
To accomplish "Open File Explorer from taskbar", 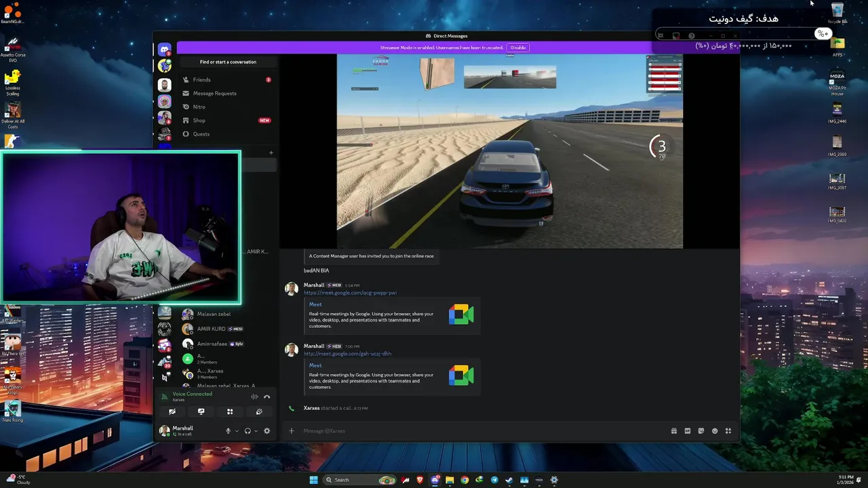I will click(450, 480).
